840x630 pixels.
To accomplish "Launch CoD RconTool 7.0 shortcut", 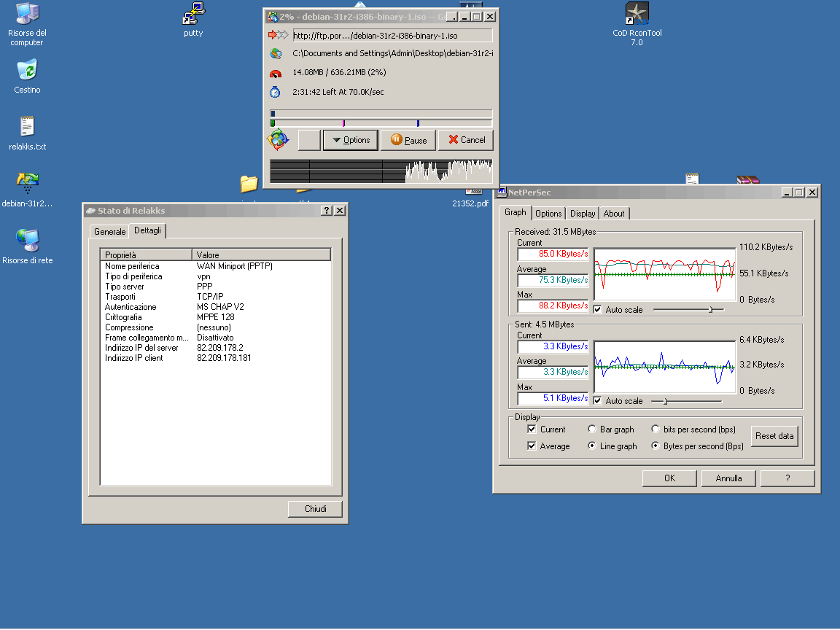I will [x=637, y=15].
